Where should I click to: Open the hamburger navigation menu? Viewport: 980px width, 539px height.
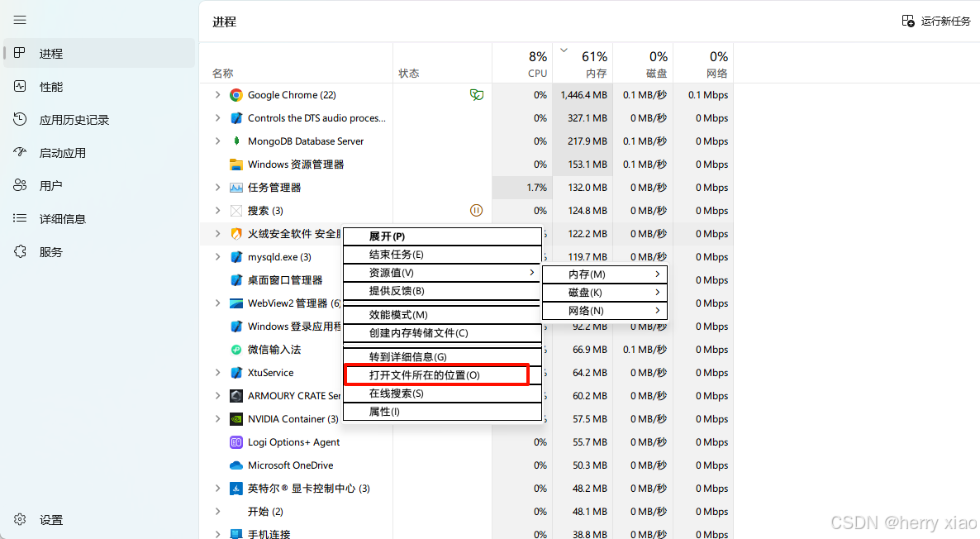pyautogui.click(x=20, y=20)
